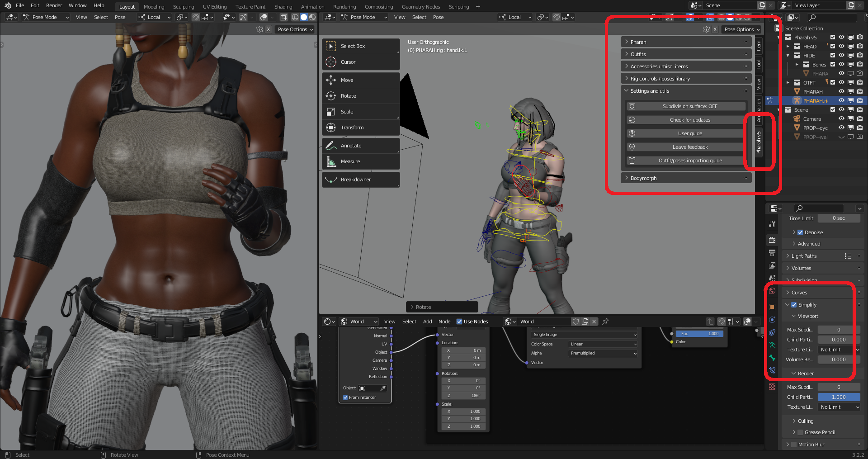
Task: Expand Rig controls / poses library panel
Action: 686,79
